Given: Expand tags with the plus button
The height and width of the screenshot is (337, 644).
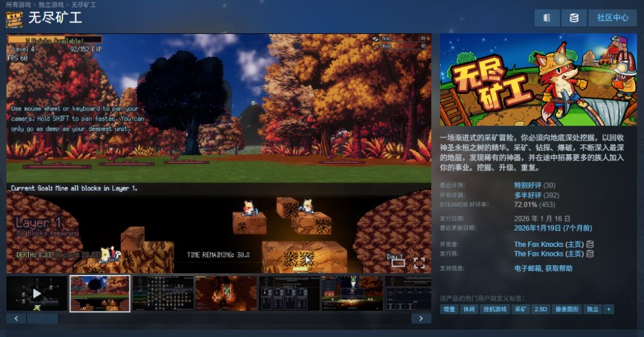Looking at the screenshot, I should tap(609, 309).
